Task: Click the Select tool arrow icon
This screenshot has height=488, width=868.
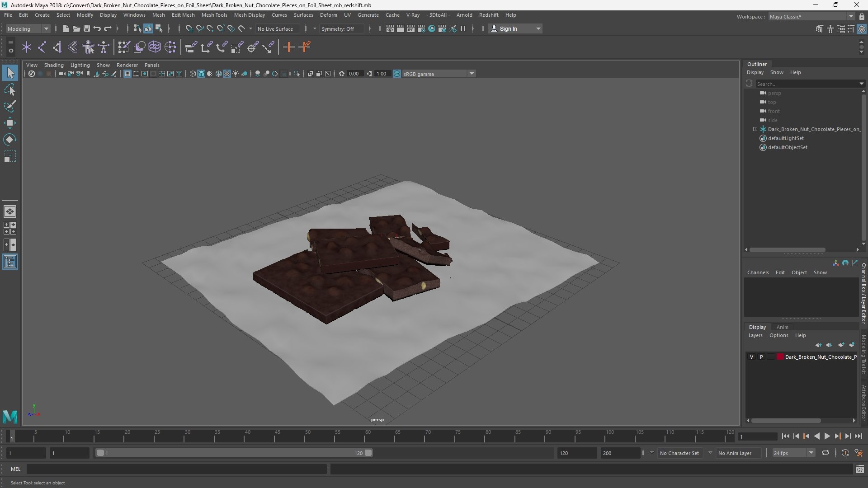Action: click(10, 73)
